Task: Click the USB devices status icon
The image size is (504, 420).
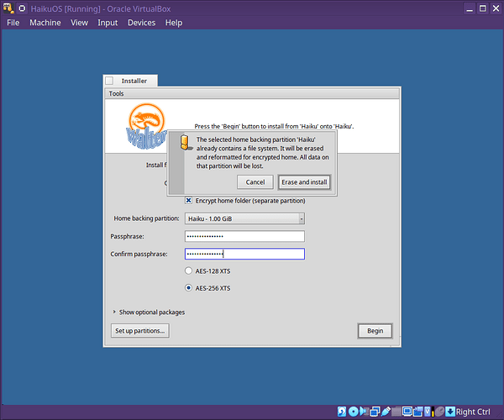Action: pos(386,412)
